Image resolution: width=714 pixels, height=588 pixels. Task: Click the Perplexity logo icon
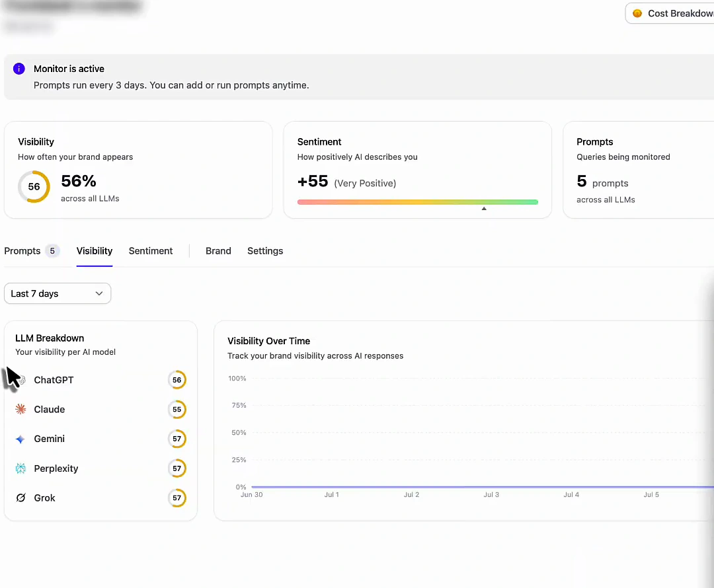coord(20,468)
